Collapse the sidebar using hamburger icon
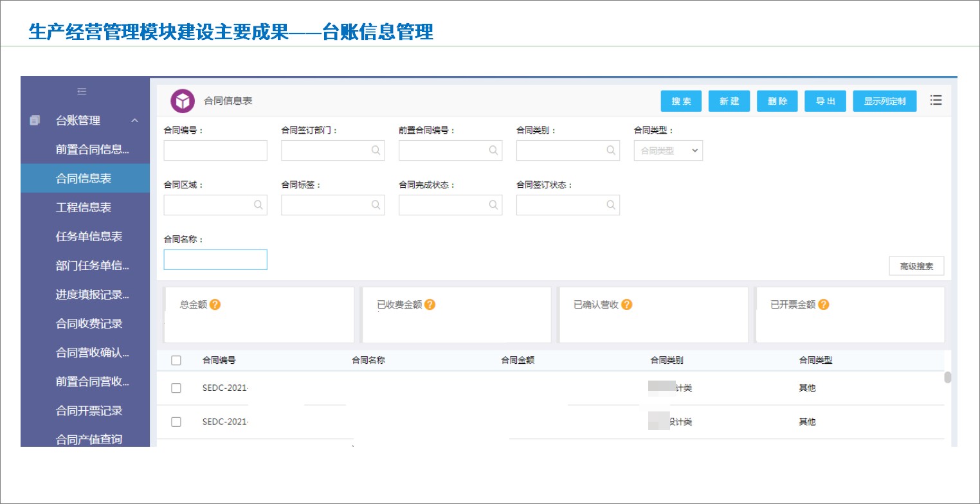 [82, 92]
